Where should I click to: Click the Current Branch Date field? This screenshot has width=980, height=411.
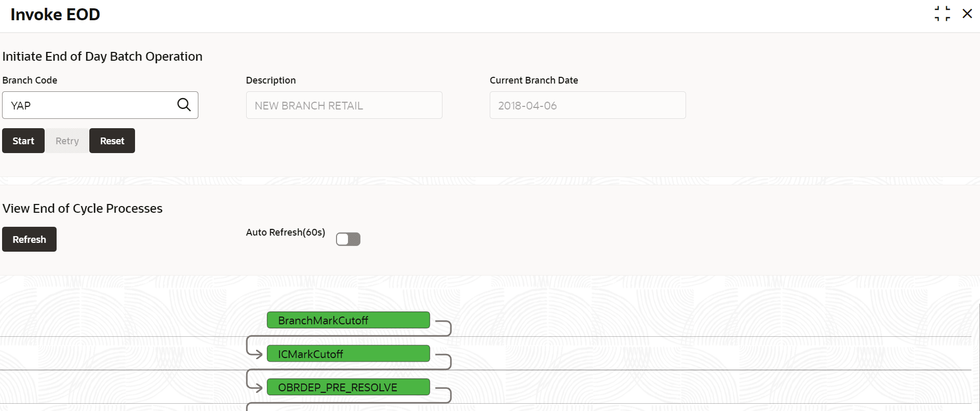587,105
